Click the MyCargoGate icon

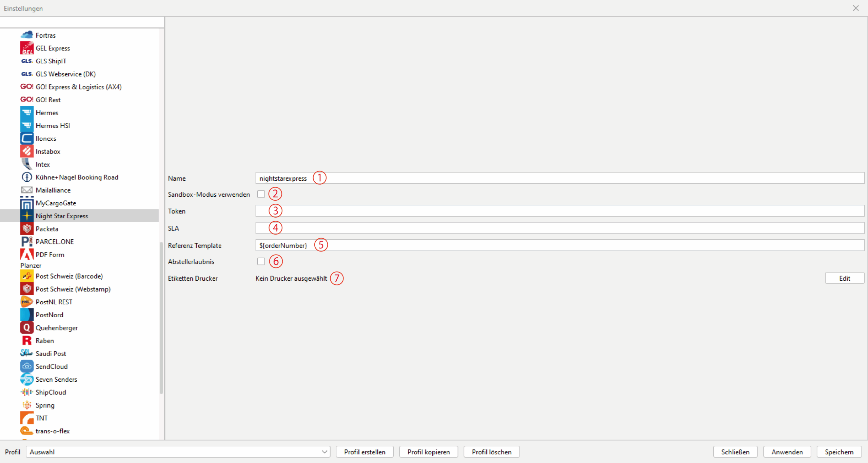[27, 203]
